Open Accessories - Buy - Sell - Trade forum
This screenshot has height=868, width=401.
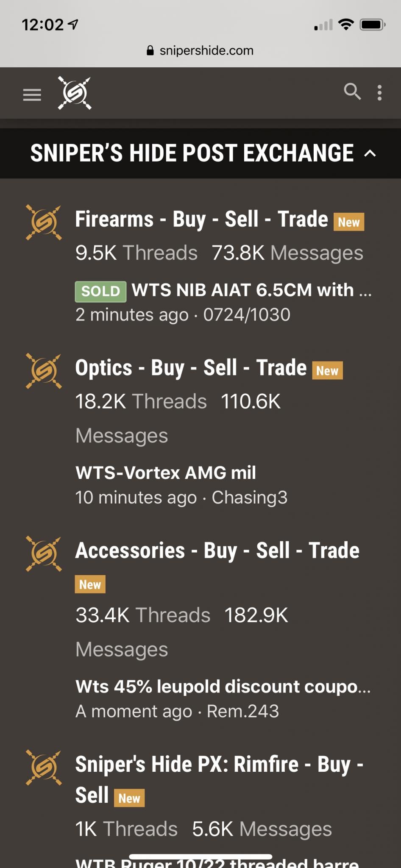(217, 551)
